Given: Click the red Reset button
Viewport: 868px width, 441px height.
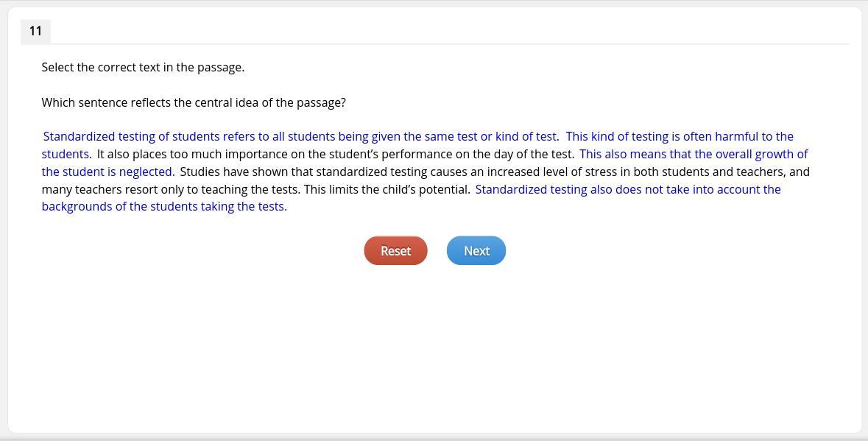Looking at the screenshot, I should point(395,251).
